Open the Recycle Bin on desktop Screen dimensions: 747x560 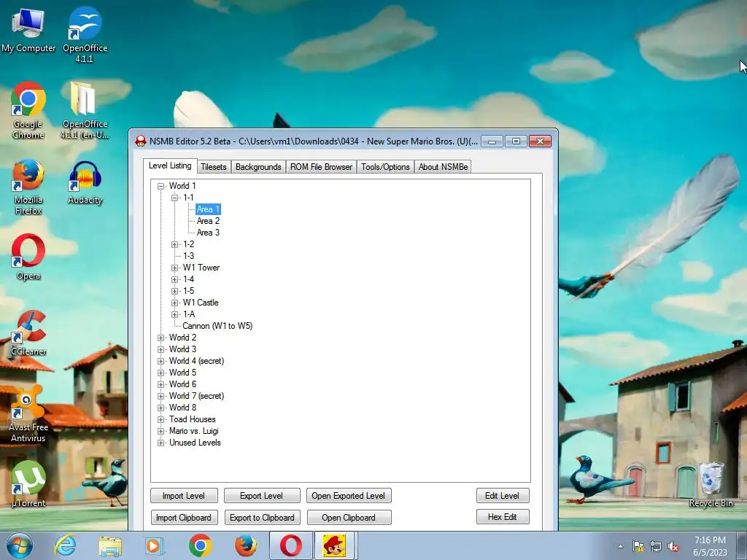pyautogui.click(x=711, y=485)
